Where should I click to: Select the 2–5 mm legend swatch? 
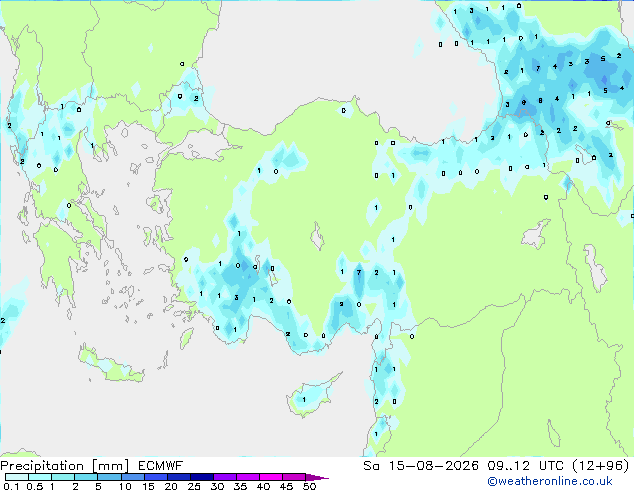coord(86,477)
